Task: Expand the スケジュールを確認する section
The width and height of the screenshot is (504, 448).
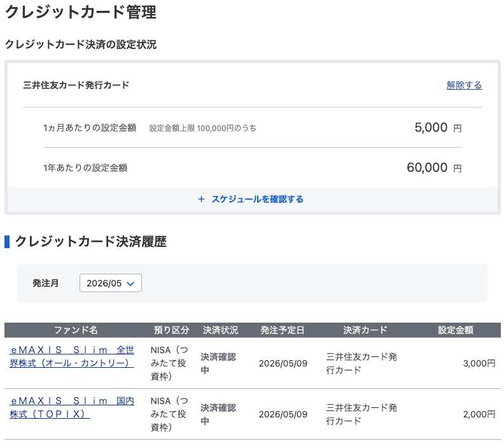Action: click(257, 199)
